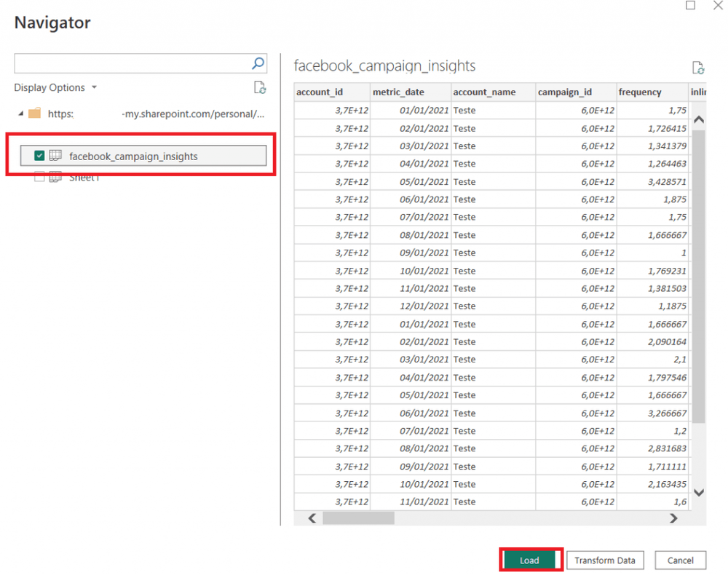This screenshot has height=575, width=728.
Task: Refresh the navigator item list
Action: pos(260,87)
